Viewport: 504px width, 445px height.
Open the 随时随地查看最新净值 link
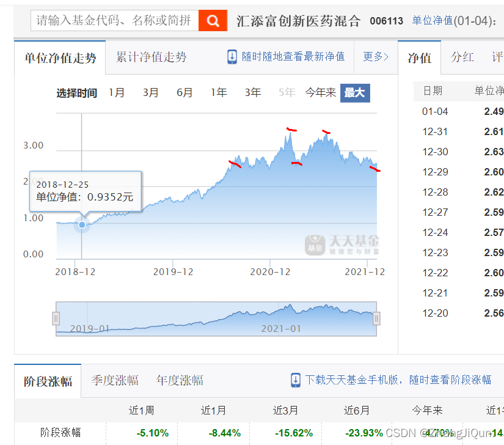(x=293, y=57)
